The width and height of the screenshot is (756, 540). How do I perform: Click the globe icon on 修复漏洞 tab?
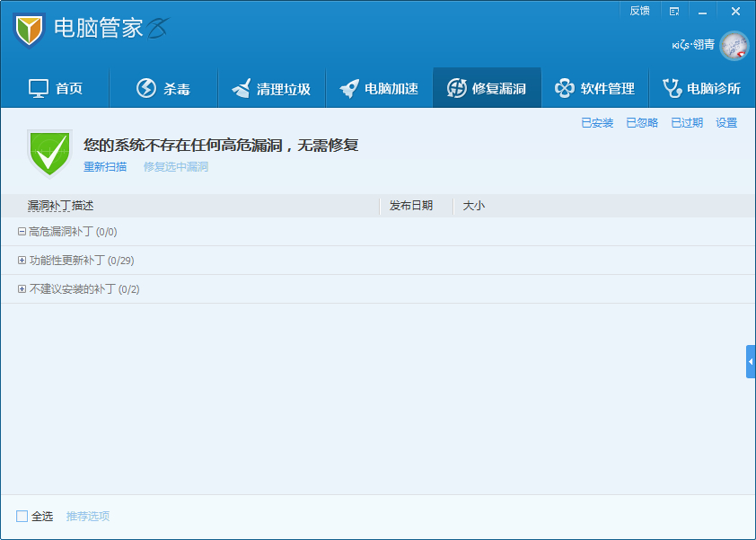pos(457,88)
